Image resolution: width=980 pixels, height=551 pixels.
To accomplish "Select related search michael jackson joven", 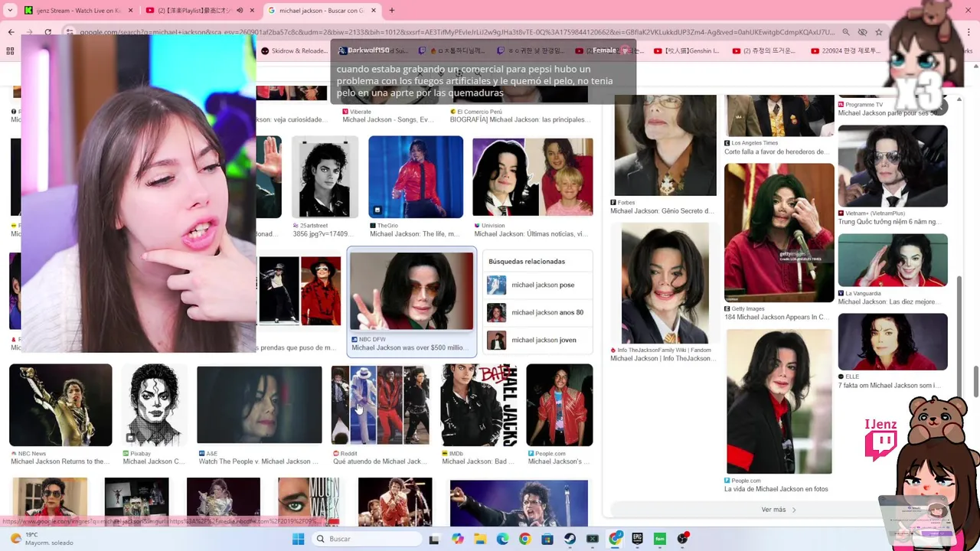I will point(539,340).
